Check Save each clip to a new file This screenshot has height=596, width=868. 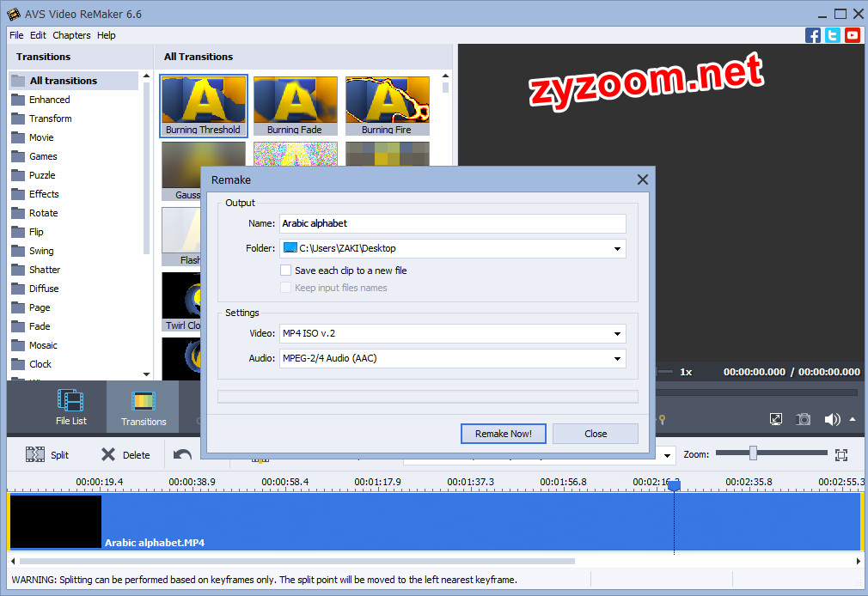pos(285,270)
